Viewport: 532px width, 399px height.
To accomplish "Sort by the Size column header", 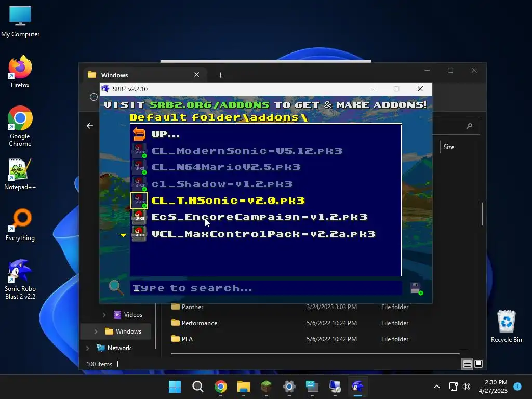I will [x=448, y=147].
